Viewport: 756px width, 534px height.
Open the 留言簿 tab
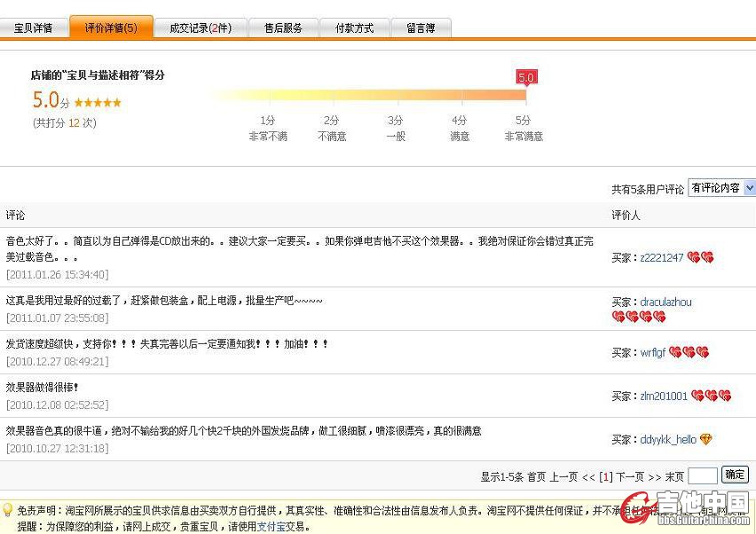point(421,28)
